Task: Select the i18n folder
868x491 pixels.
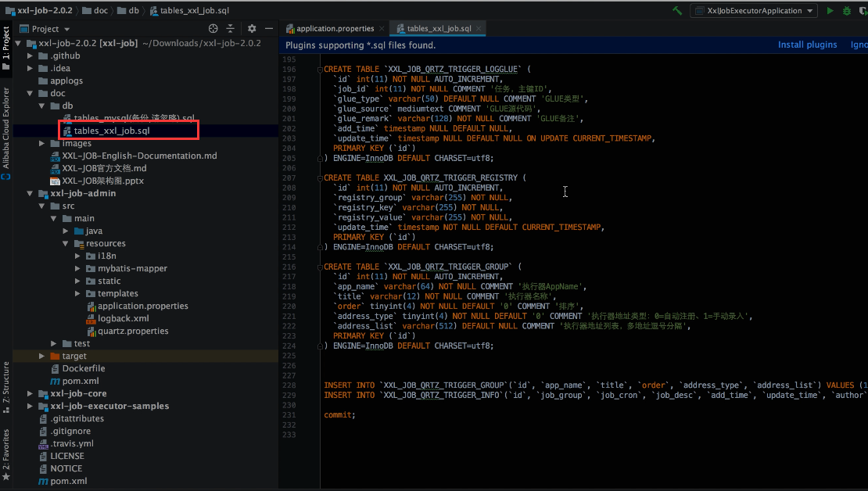Action: tap(107, 256)
